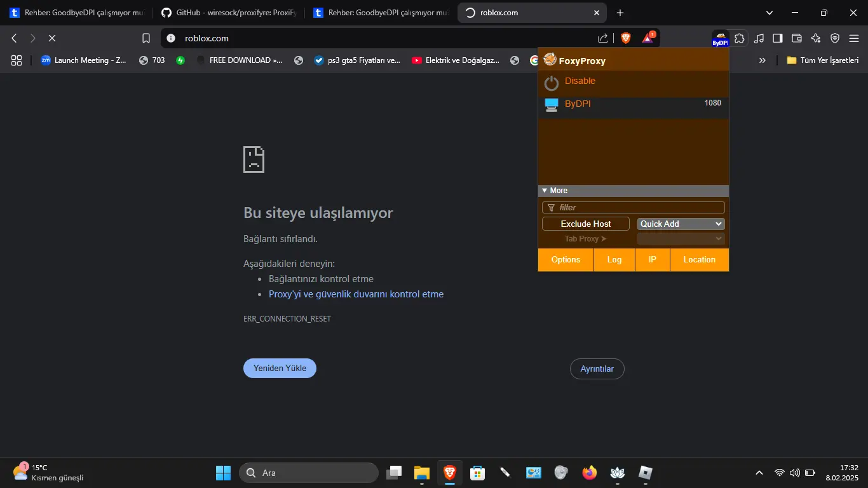This screenshot has width=868, height=488.
Task: Show hidden system tray icons
Action: click(x=759, y=473)
